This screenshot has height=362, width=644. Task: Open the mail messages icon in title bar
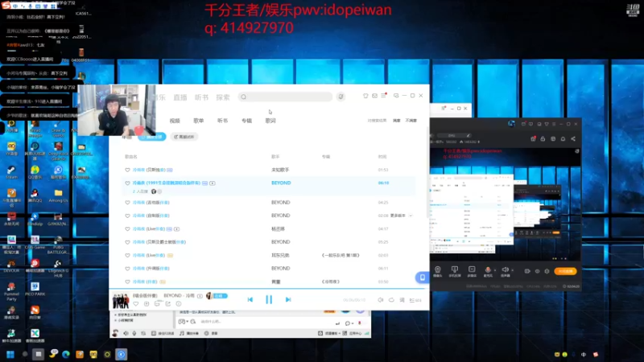(374, 96)
